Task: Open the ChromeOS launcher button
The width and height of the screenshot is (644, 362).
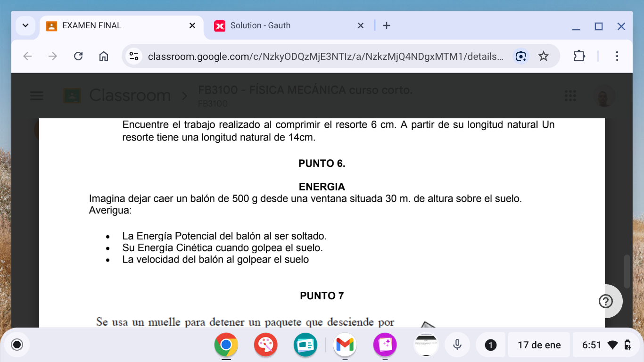Action: pyautogui.click(x=17, y=345)
